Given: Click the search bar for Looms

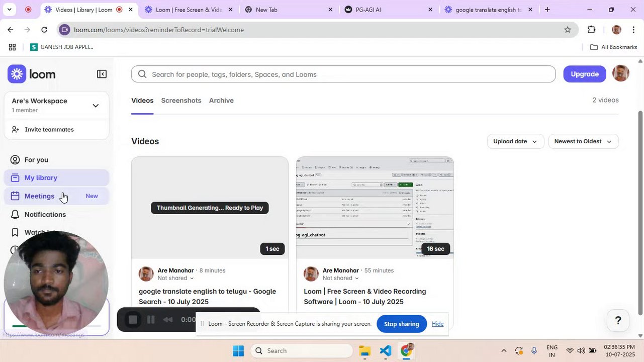Looking at the screenshot, I should click(x=343, y=74).
